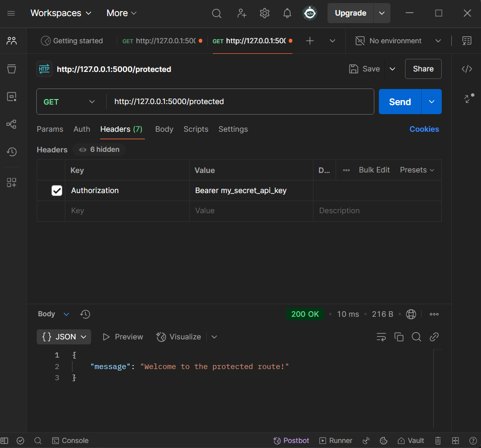Open the Cookies link
This screenshot has width=481, height=448.
click(x=424, y=129)
